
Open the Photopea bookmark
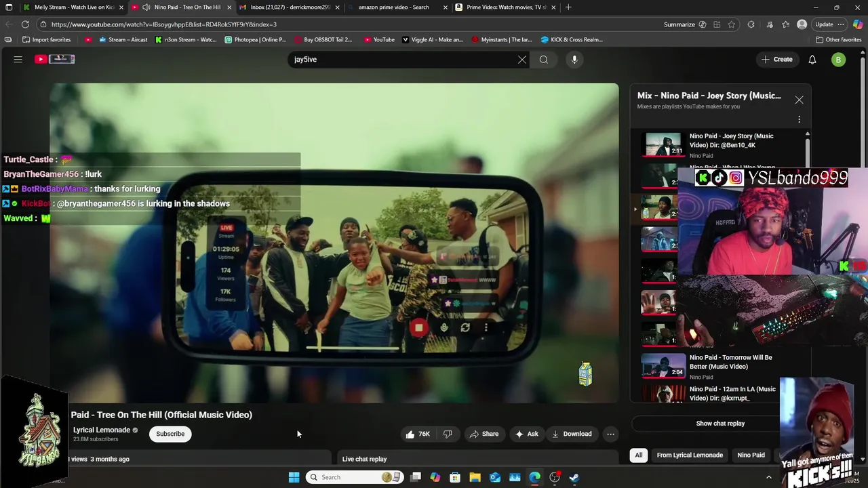255,40
